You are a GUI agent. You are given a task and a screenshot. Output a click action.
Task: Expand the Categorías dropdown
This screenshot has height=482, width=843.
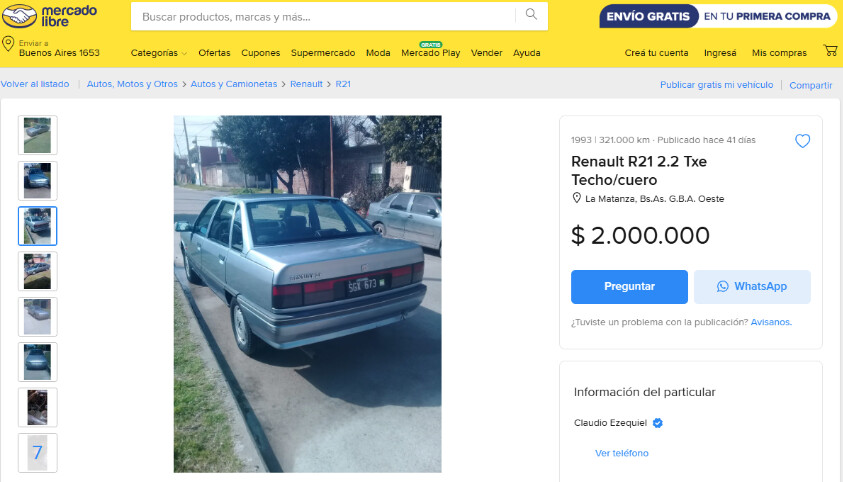pos(159,53)
